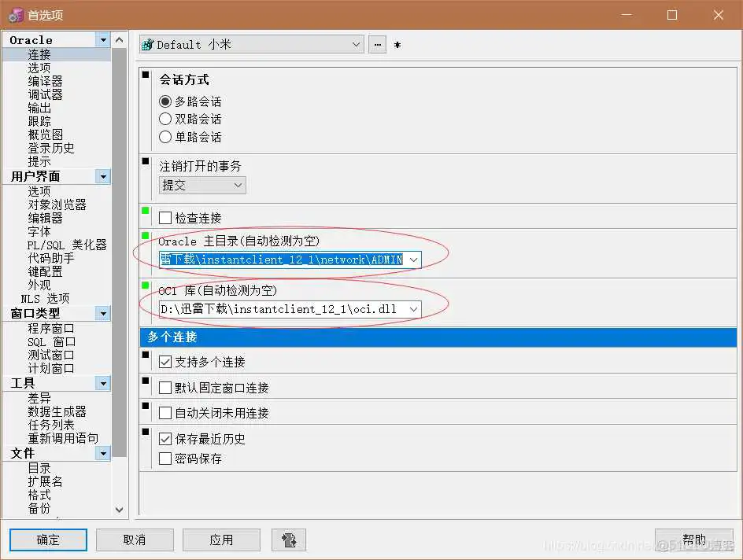Open the OCI 库 dropdown list
Image resolution: width=743 pixels, height=560 pixels.
pos(414,309)
